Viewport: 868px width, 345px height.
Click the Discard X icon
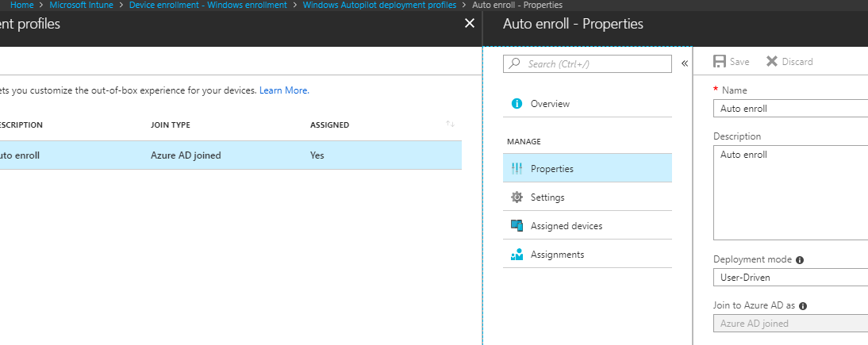pyautogui.click(x=772, y=62)
